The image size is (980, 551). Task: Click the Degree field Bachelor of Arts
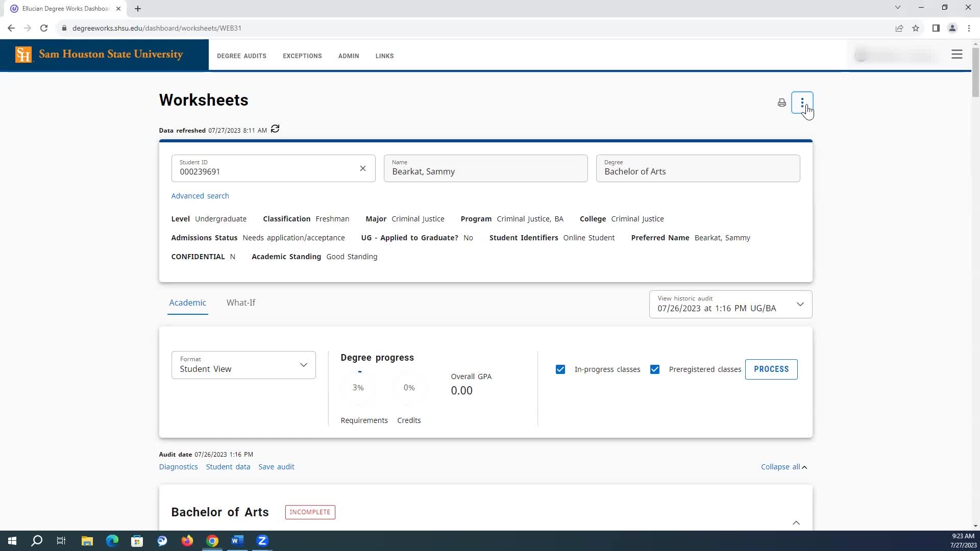pyautogui.click(x=698, y=168)
